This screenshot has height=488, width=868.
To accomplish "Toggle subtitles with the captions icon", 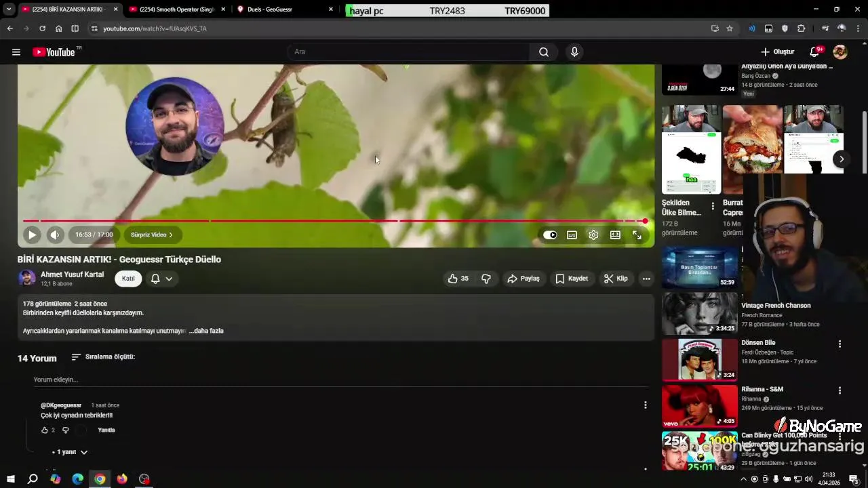I will coord(572,235).
